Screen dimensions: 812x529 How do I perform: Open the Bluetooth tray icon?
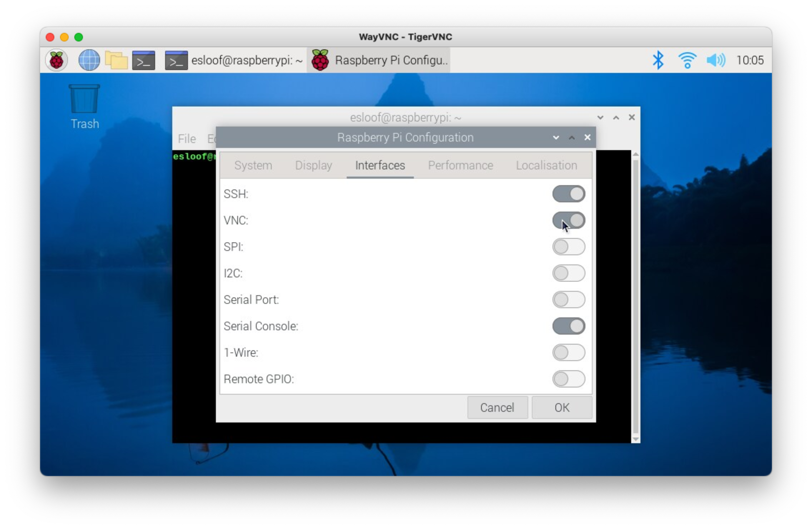point(658,60)
